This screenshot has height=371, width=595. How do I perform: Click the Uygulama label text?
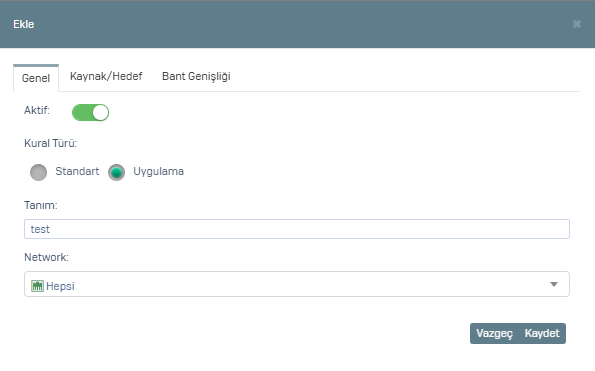[158, 171]
